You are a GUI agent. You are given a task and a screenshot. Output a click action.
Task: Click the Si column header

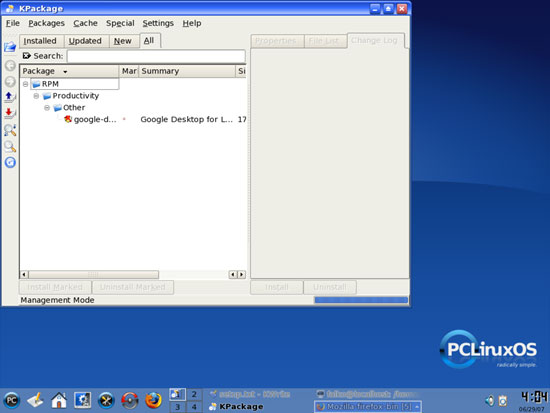241,71
